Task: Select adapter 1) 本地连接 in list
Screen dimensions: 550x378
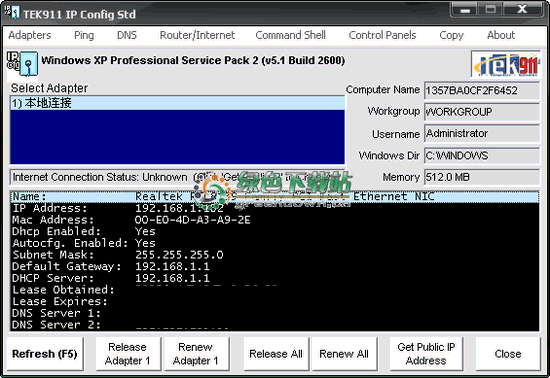Action: pos(177,103)
